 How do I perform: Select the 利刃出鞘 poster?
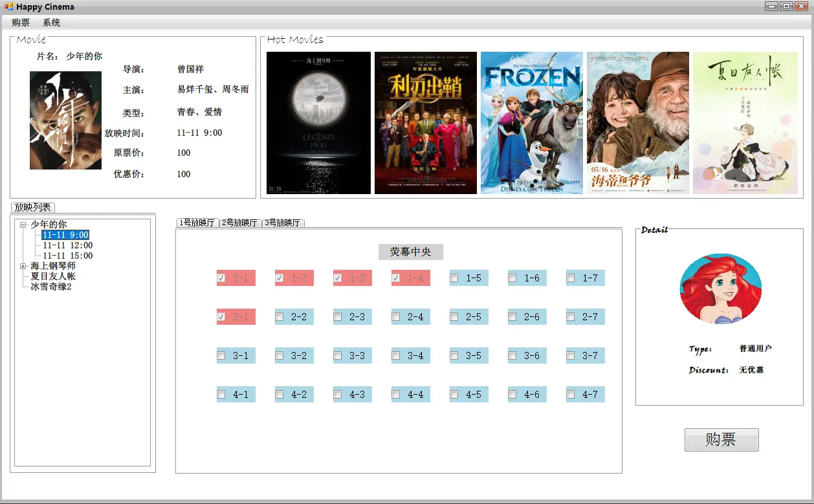click(x=426, y=123)
